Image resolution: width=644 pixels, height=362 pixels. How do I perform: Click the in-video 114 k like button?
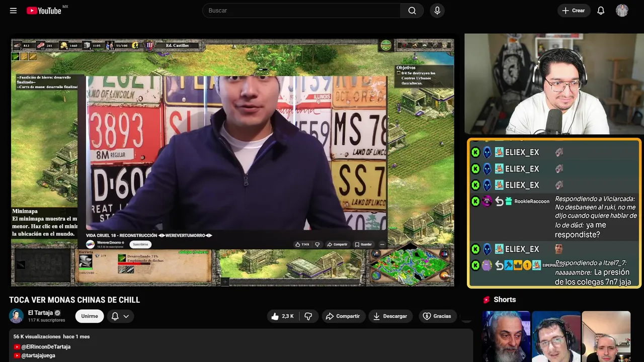(x=302, y=244)
